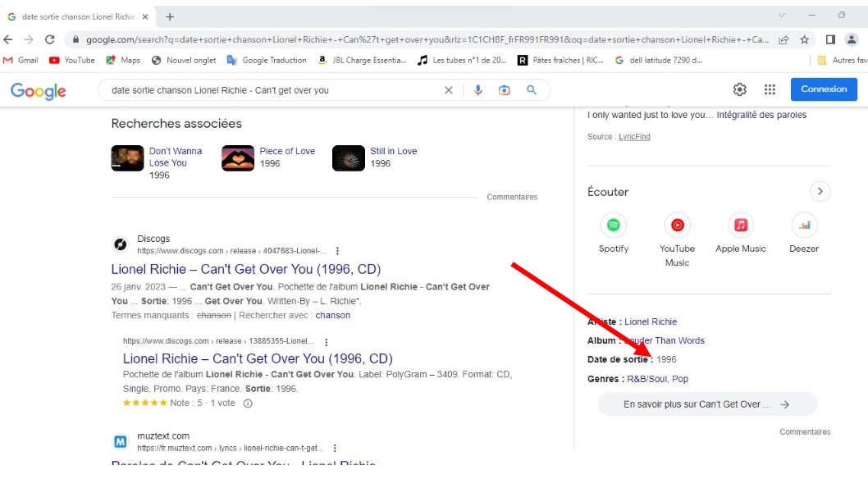Open the Chrome profile avatar icon
The width and height of the screenshot is (868, 488).
(852, 39)
